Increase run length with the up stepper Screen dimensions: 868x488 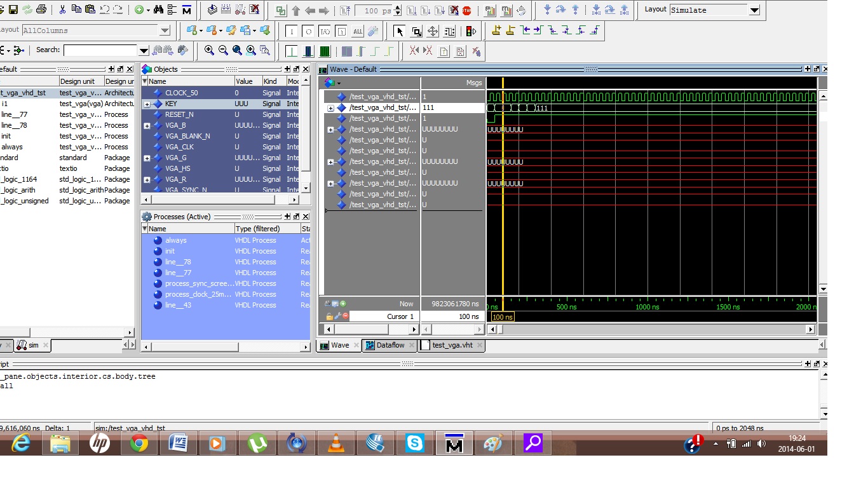coord(398,8)
